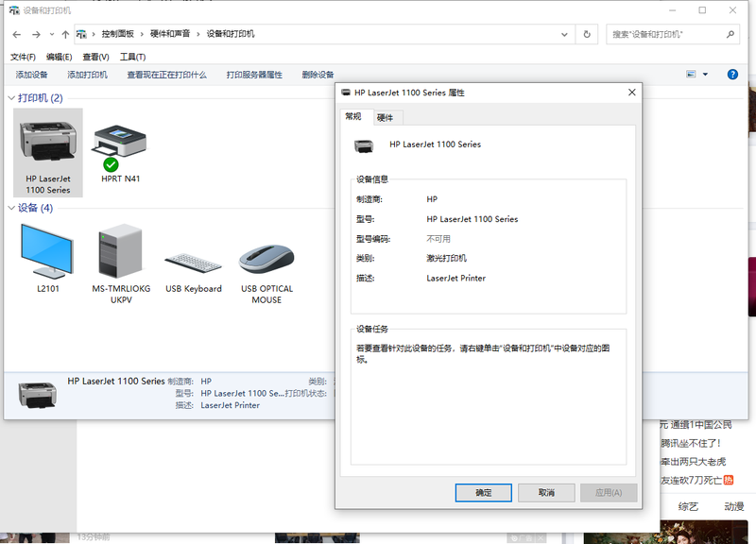
Task: Click the printer icon in details pane
Action: (38, 394)
